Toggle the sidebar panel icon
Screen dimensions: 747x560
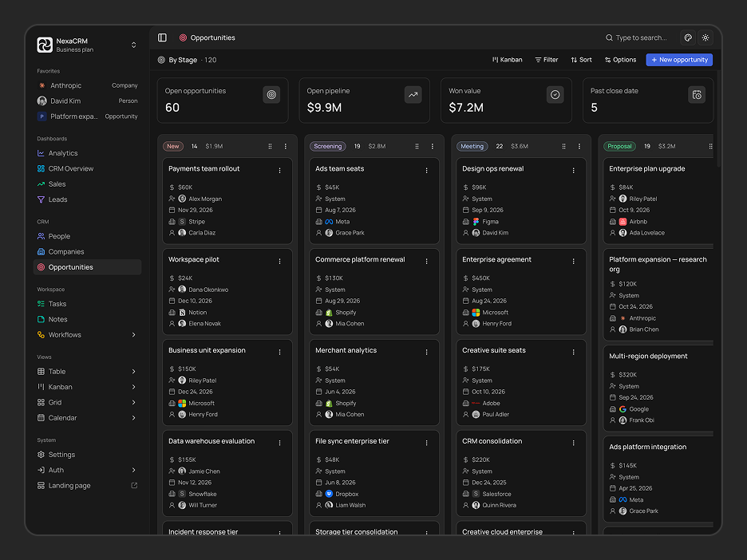tap(162, 37)
